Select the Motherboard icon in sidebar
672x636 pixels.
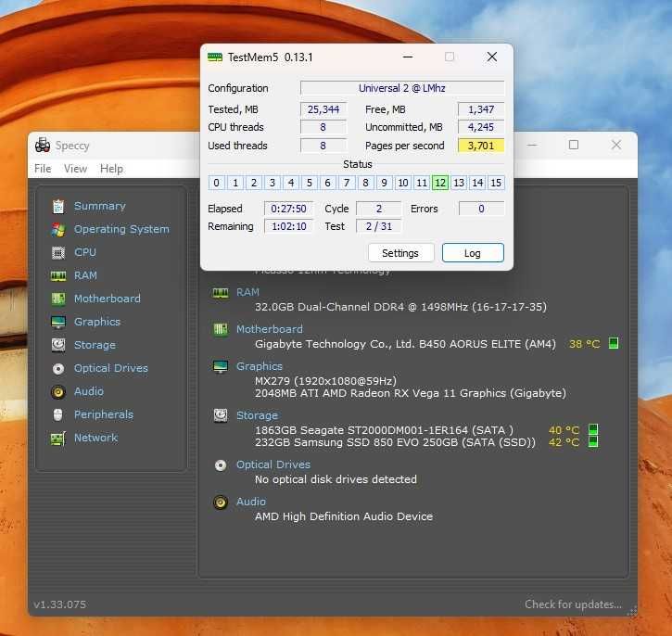[x=58, y=299]
